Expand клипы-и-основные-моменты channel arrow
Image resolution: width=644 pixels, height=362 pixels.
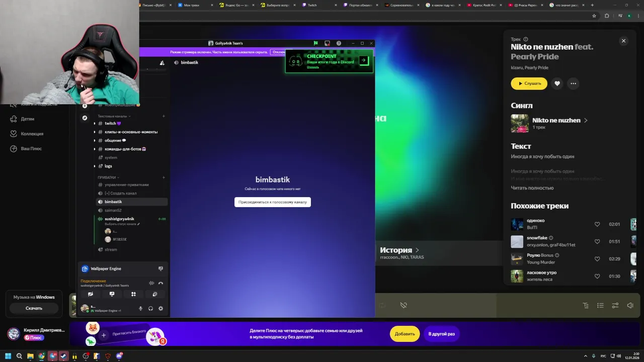tap(95, 132)
